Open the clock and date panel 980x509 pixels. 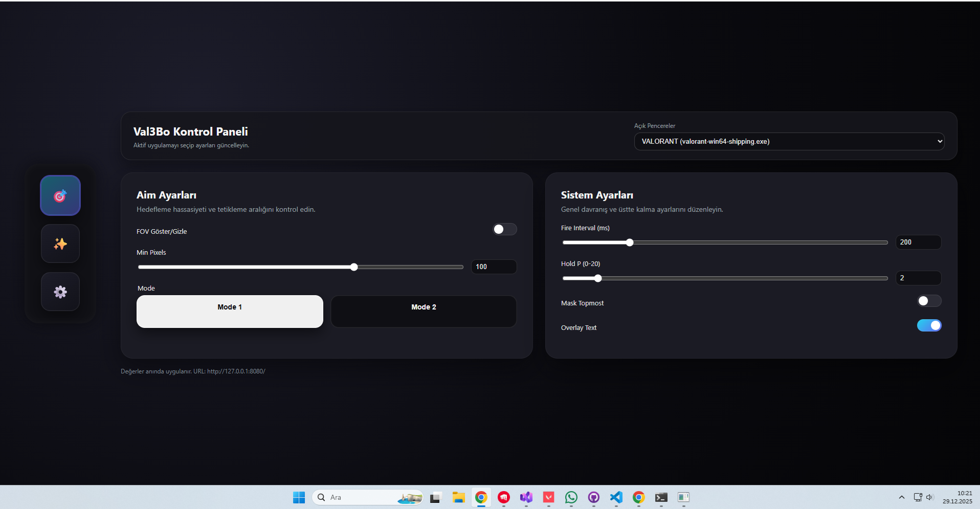point(957,497)
